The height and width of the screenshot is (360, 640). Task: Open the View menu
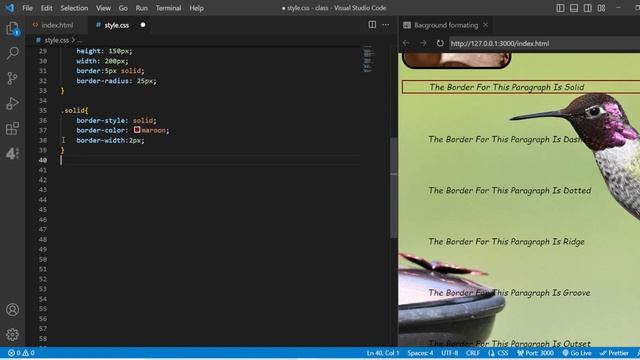103,8
